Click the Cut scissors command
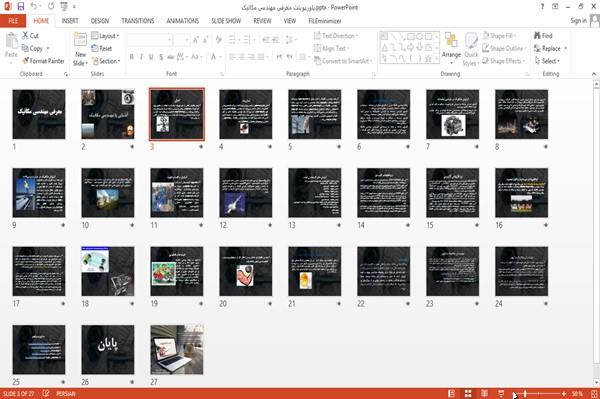The width and height of the screenshot is (600, 399). pos(30,36)
